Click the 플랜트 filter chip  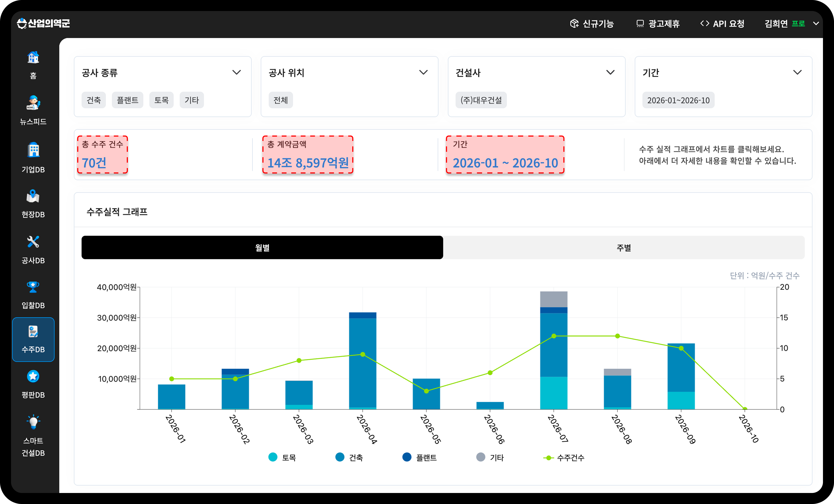click(x=128, y=100)
